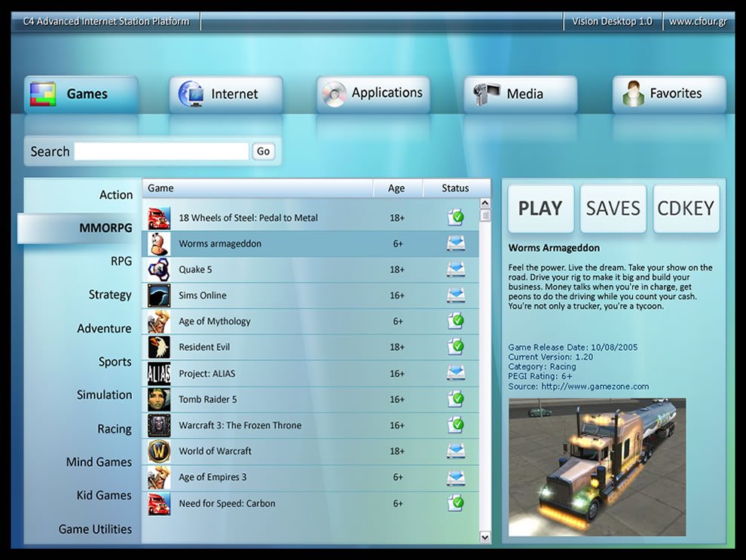Click installed status icon for Resident Evil

coord(456,347)
